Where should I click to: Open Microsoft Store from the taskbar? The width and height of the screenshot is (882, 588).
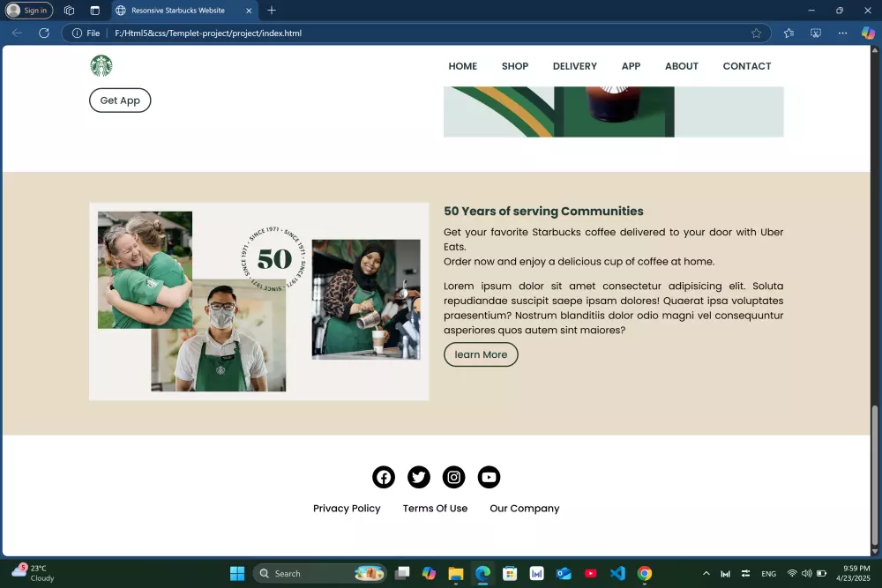(x=510, y=573)
